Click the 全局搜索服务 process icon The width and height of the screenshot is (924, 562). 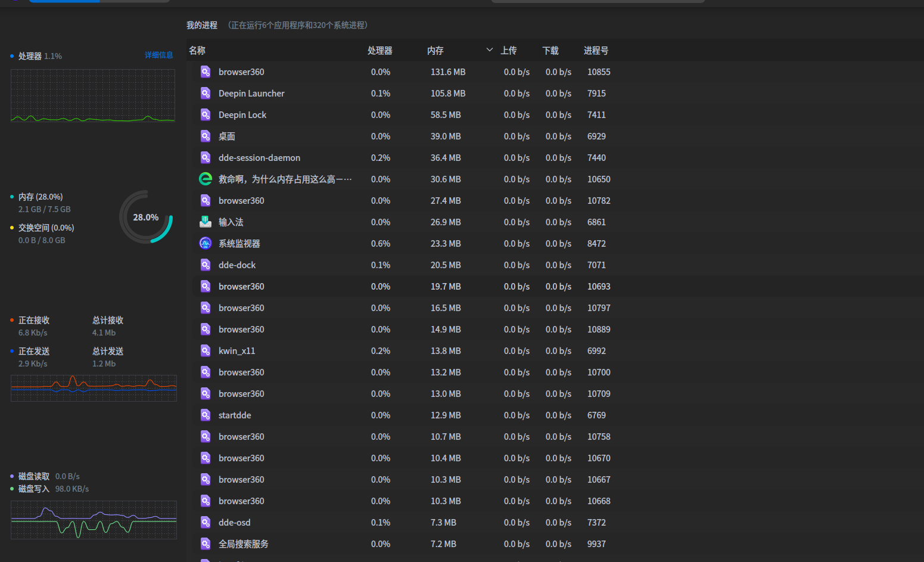(x=205, y=544)
